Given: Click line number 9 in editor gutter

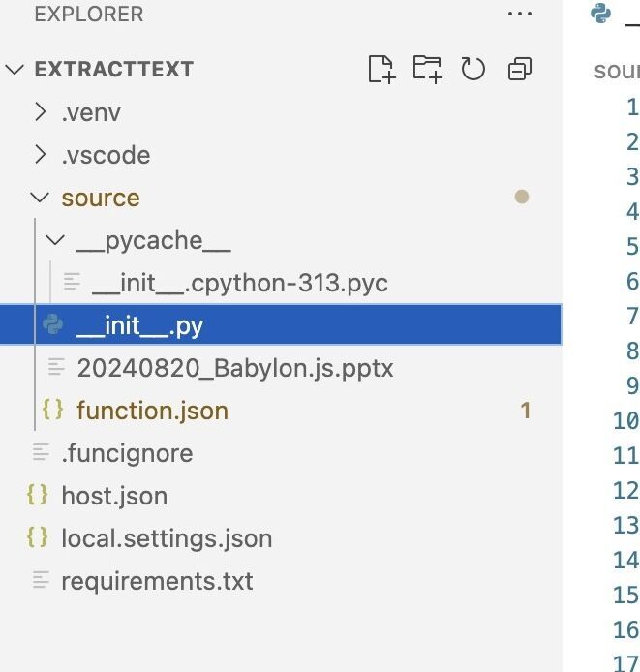Looking at the screenshot, I should click(632, 385).
